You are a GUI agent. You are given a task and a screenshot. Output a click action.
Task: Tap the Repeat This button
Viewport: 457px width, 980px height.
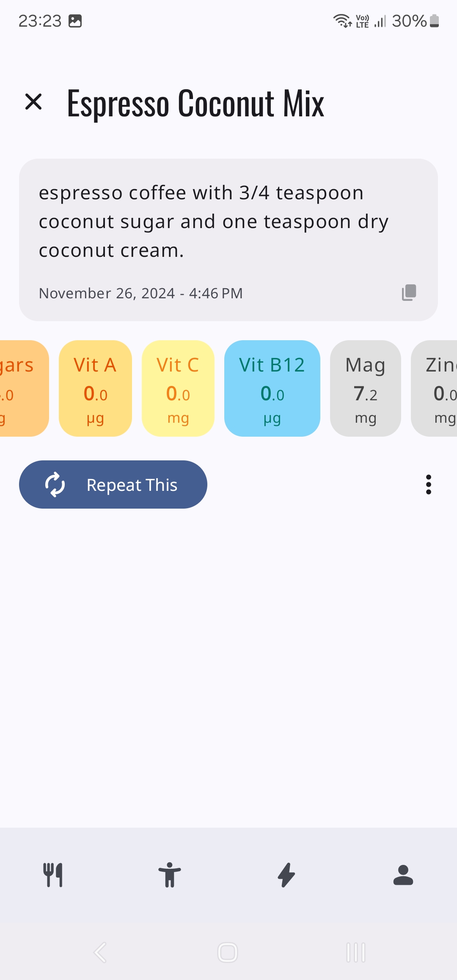(x=113, y=484)
